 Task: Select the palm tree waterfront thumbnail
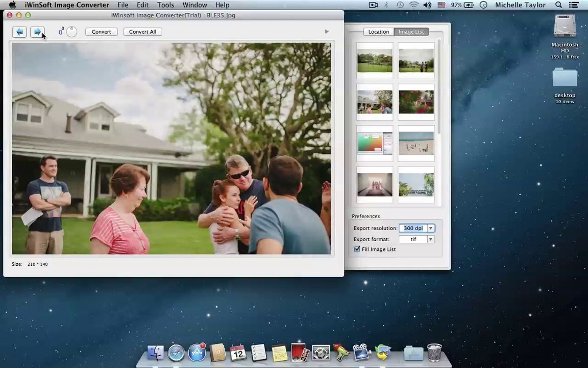[x=416, y=185]
